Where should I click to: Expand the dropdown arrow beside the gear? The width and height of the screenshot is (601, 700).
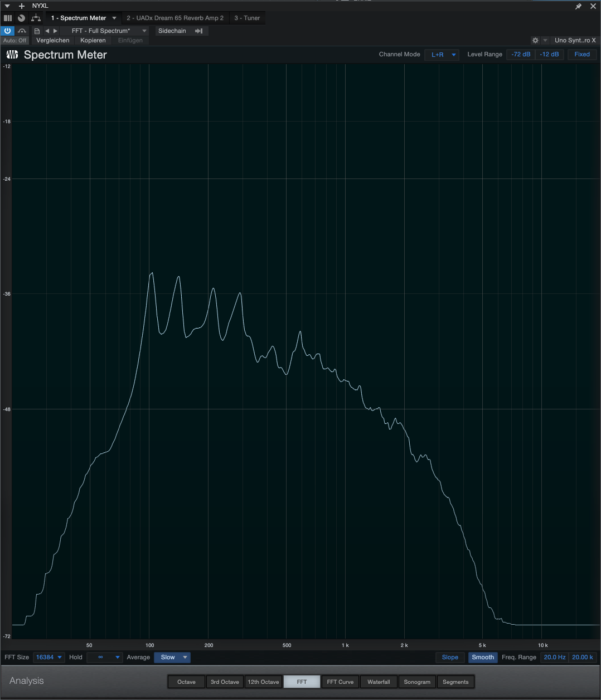point(545,41)
